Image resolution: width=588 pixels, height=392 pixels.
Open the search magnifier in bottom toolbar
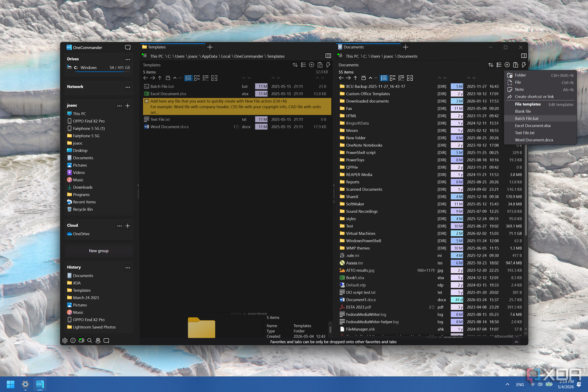point(90,340)
